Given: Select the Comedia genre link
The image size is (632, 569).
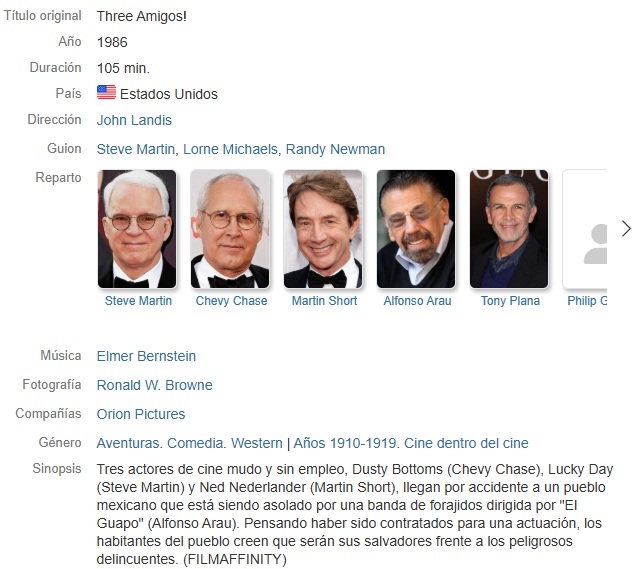Looking at the screenshot, I should click(195, 443).
